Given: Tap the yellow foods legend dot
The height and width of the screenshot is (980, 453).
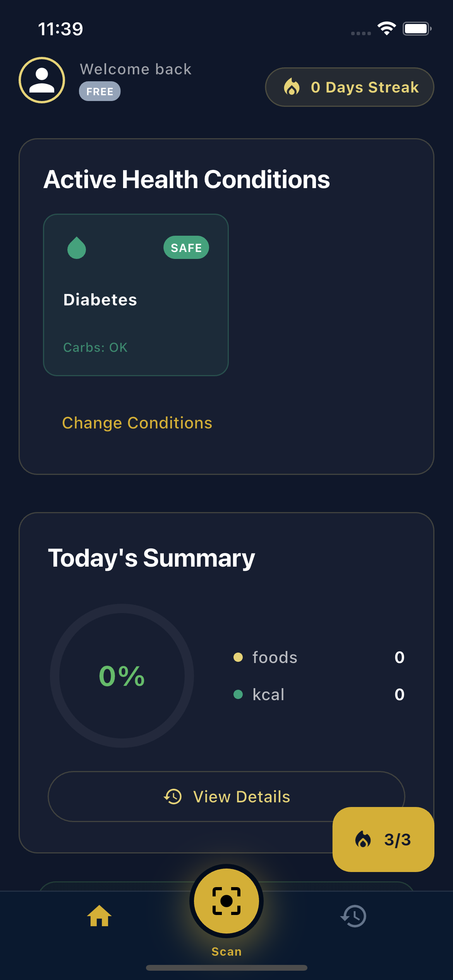Looking at the screenshot, I should tap(238, 657).
